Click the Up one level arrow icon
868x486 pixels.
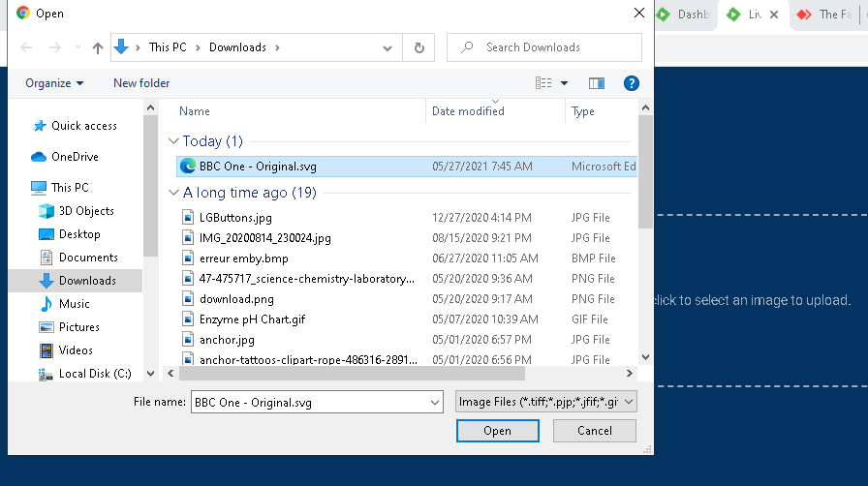coord(97,47)
